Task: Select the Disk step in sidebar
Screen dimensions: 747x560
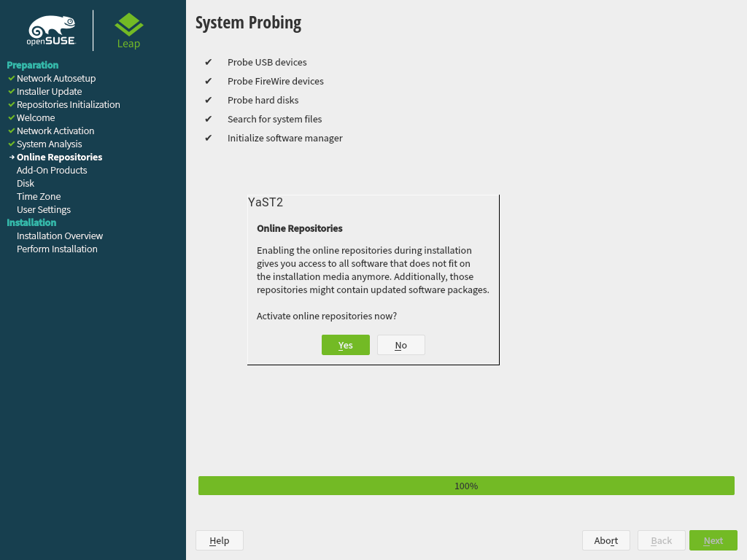Action: pyautogui.click(x=26, y=183)
